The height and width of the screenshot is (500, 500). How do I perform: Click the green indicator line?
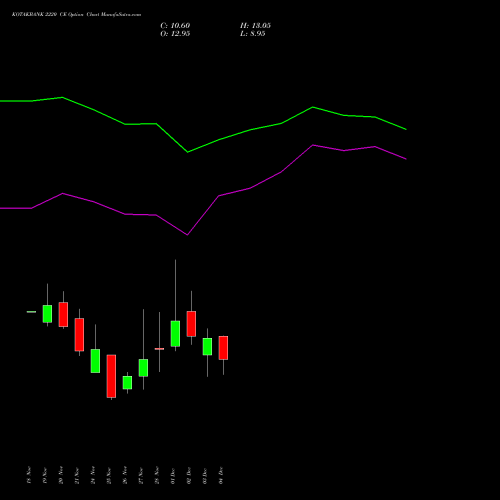219,140
